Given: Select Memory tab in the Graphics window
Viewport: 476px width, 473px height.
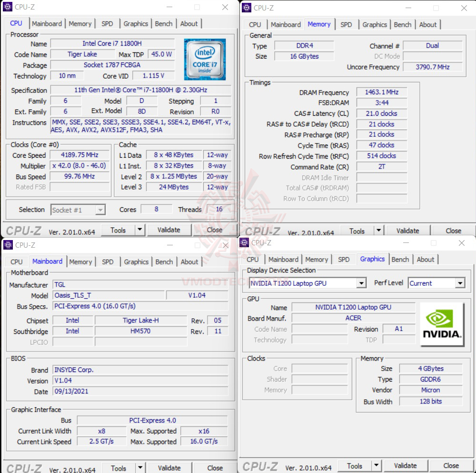Looking at the screenshot, I should pos(317,260).
